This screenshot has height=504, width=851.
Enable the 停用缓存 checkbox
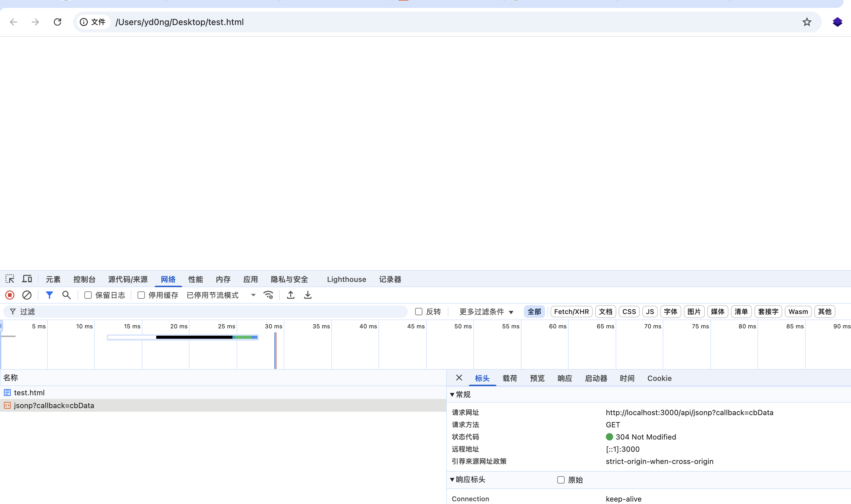pyautogui.click(x=141, y=295)
